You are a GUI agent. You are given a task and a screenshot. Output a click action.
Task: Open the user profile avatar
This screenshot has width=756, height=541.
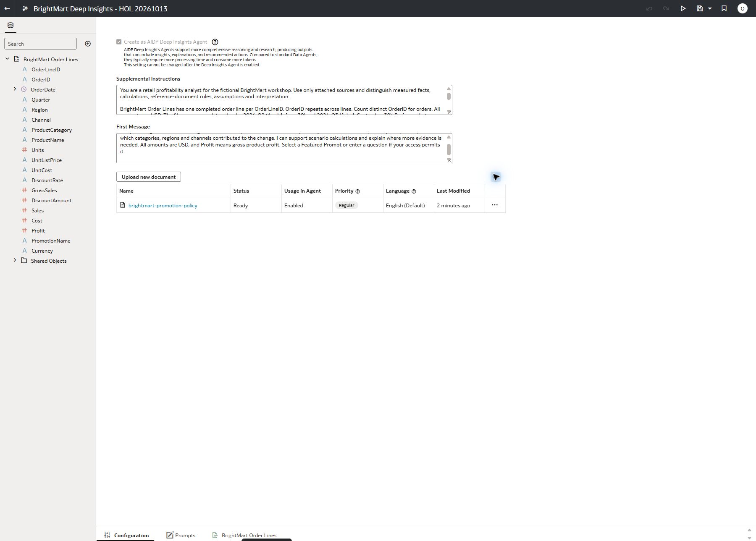pos(742,8)
